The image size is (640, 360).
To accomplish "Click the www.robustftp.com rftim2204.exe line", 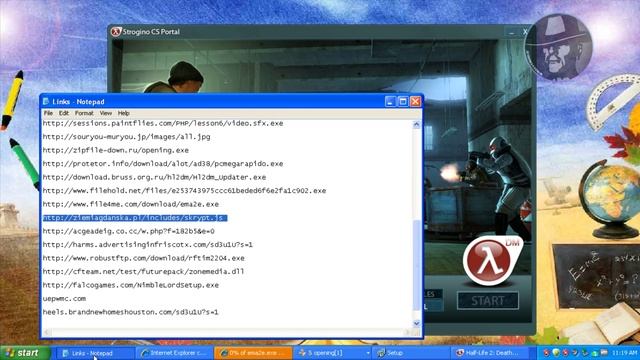I will (x=144, y=258).
